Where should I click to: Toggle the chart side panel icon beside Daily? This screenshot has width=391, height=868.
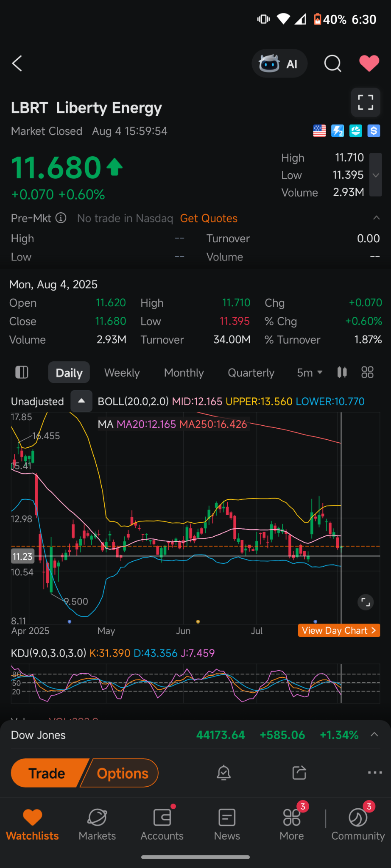22,372
